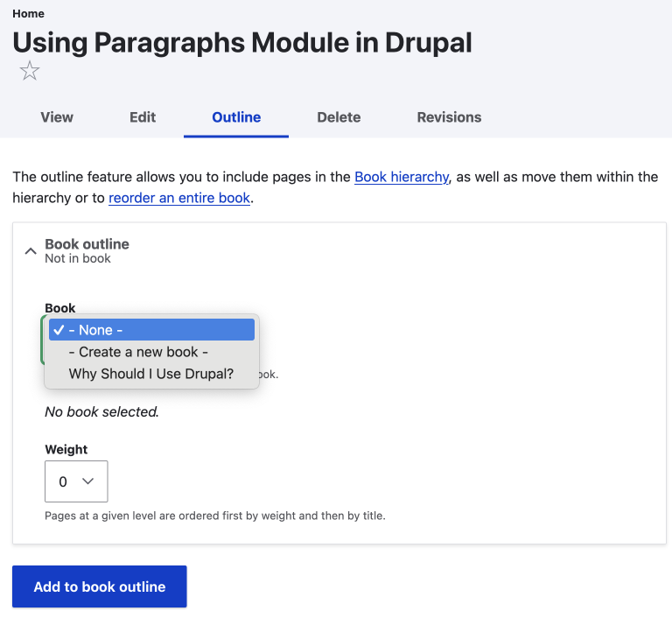Image resolution: width=672 pixels, height=625 pixels.
Task: Open the Book hierarchy link
Action: pos(402,177)
